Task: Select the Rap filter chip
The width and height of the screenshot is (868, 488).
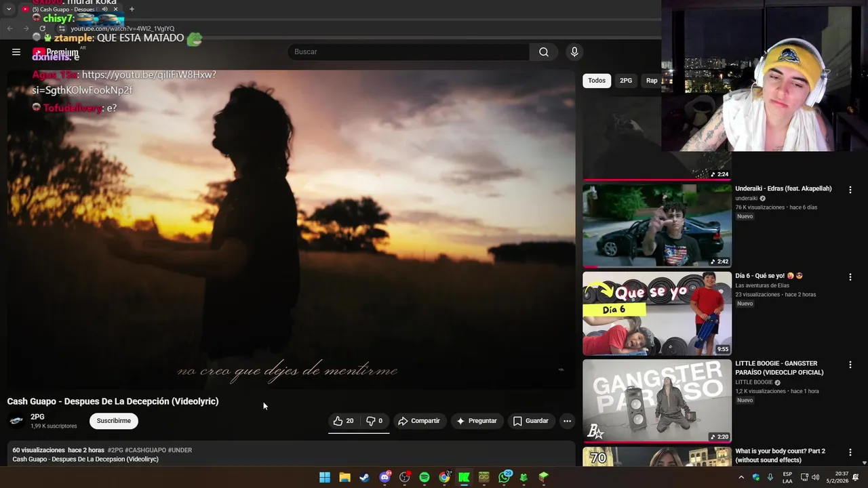Action: coord(651,81)
